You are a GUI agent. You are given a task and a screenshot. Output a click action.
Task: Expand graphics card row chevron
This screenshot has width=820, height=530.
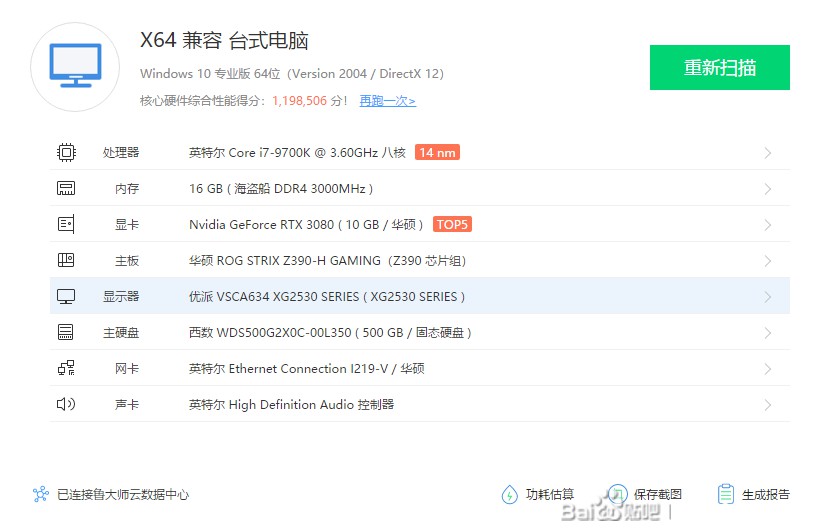pyautogui.click(x=768, y=225)
